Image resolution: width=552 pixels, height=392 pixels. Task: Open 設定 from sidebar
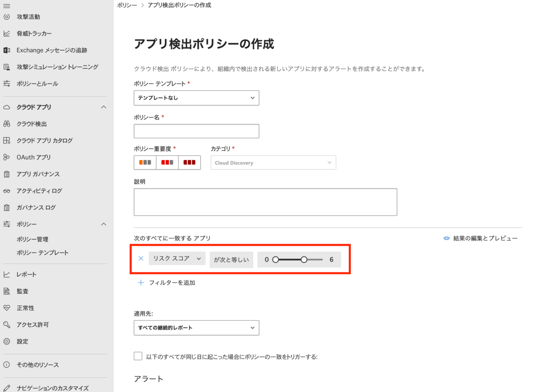click(x=23, y=341)
